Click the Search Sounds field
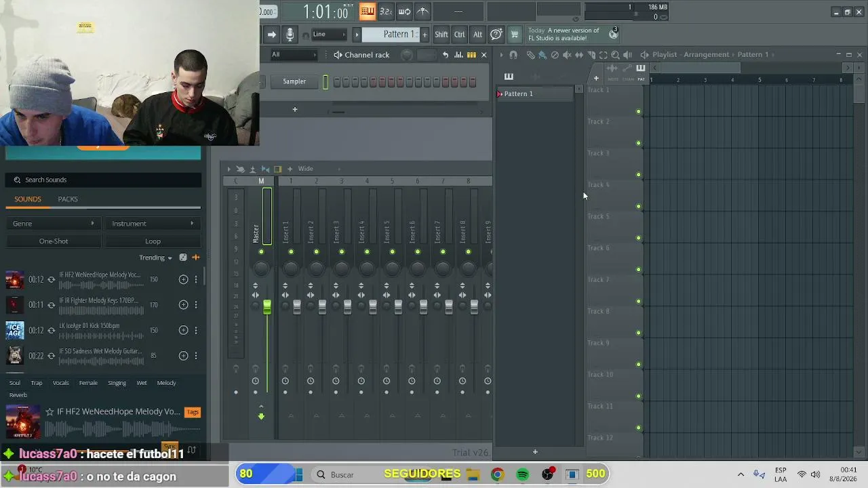868x488 pixels. [104, 180]
